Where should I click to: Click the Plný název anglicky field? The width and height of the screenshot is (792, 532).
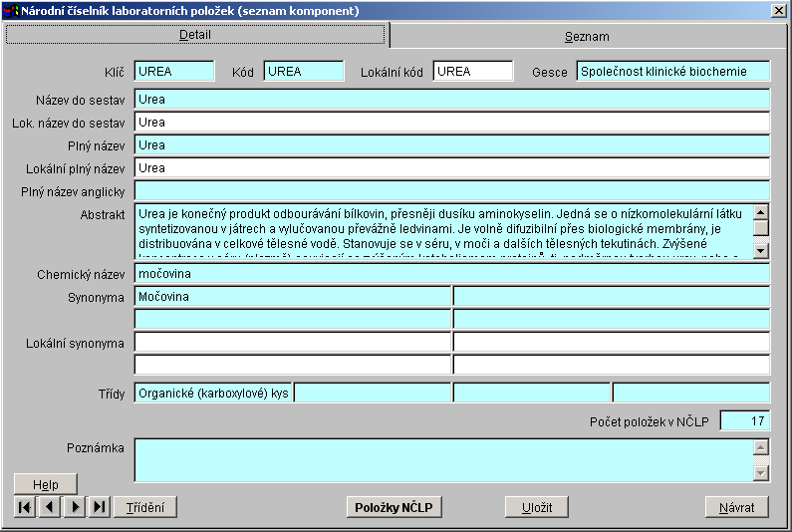(451, 190)
